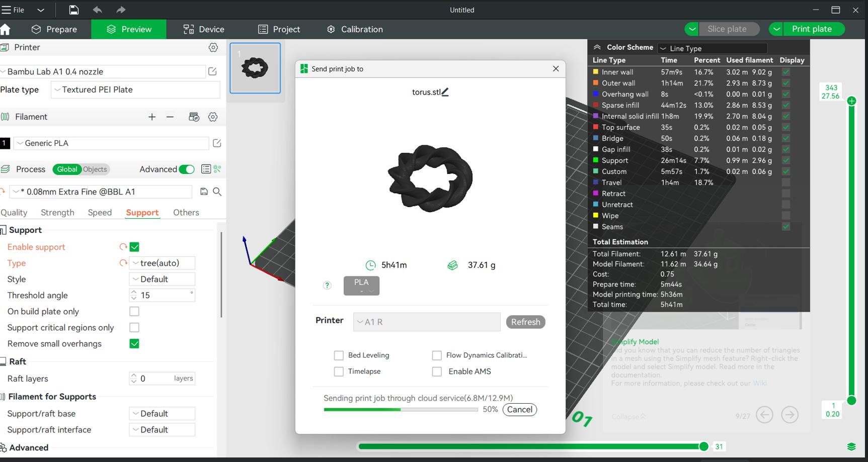This screenshot has height=462, width=868.
Task: Switch to the Project tab
Action: pos(279,29)
